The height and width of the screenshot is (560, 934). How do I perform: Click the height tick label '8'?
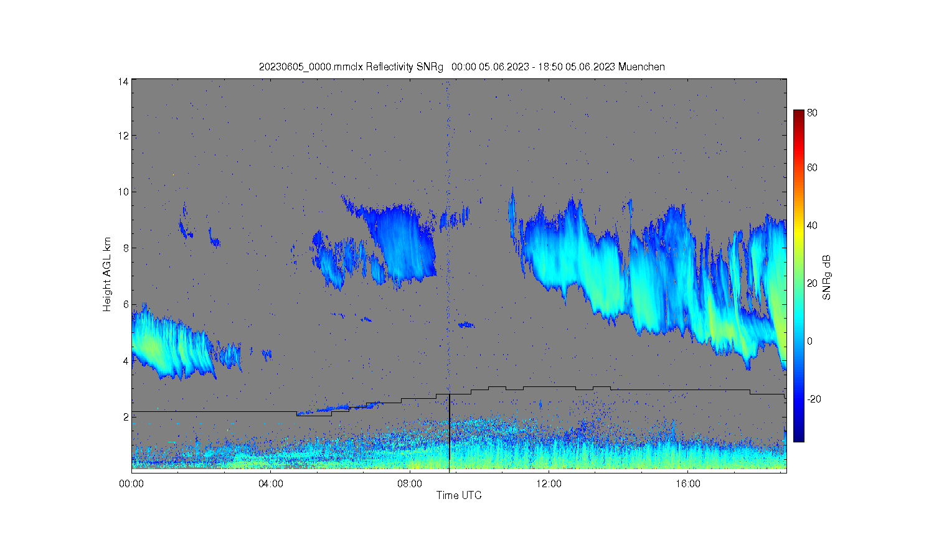[126, 248]
